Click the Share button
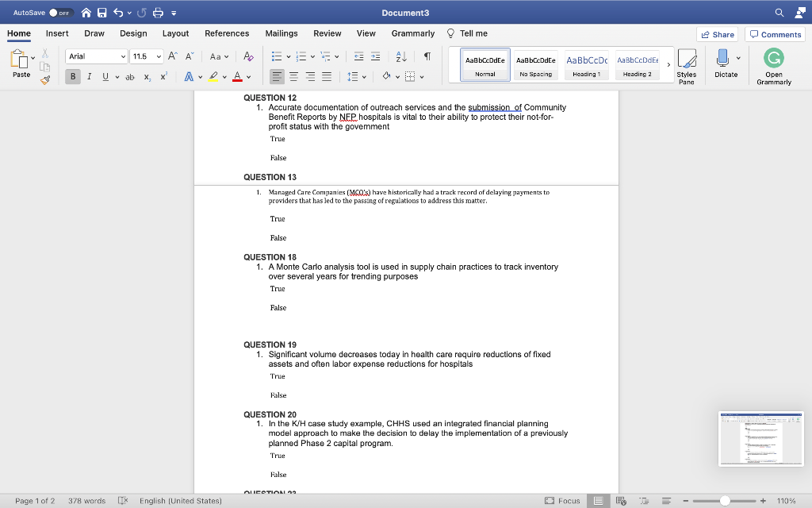Screen dimensions: 812x508 point(717,34)
